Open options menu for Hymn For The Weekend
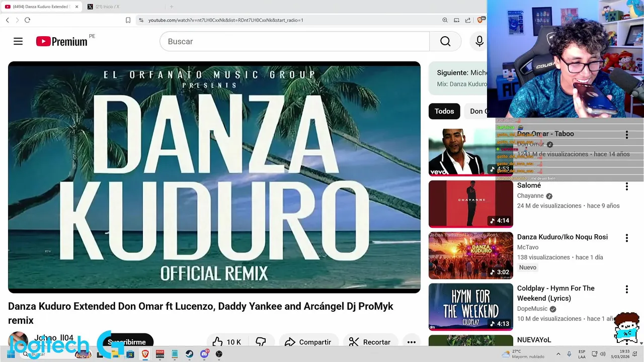644x362 pixels. pos(626,289)
